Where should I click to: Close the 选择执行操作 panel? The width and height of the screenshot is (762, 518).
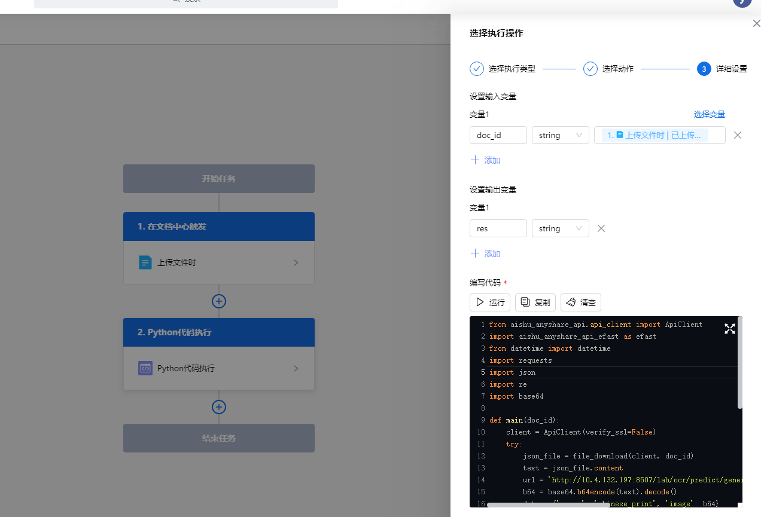coord(755,23)
